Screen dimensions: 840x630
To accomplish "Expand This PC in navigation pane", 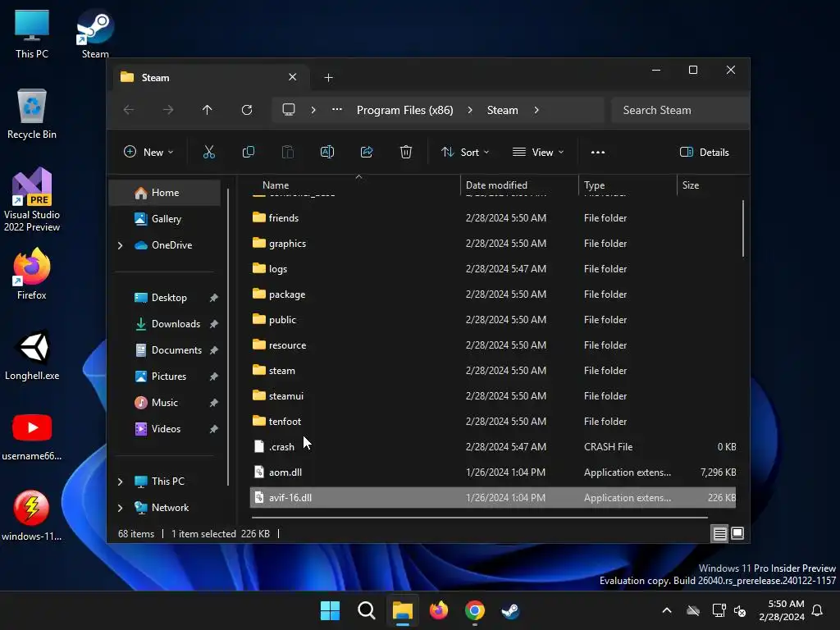I will pyautogui.click(x=120, y=482).
